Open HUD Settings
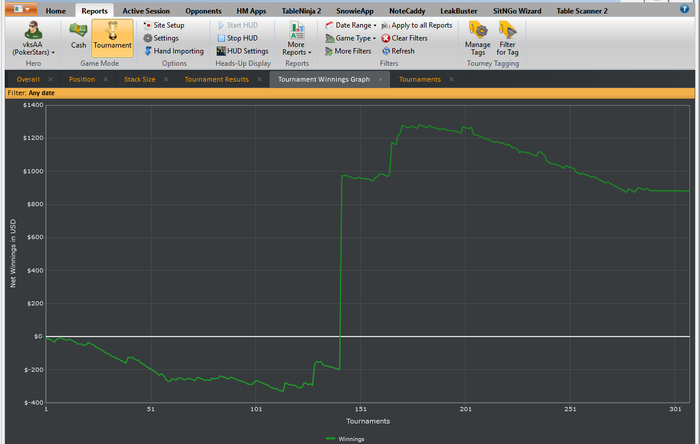This screenshot has width=700, height=444. [242, 51]
